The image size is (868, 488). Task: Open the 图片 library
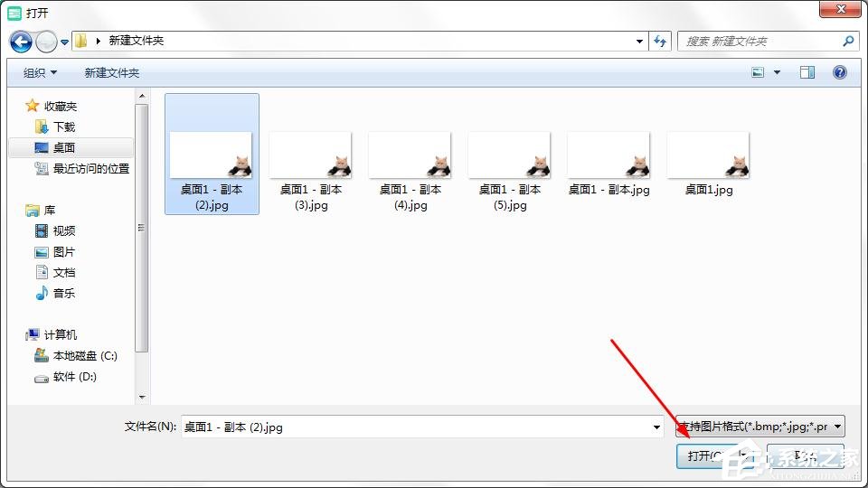[64, 252]
